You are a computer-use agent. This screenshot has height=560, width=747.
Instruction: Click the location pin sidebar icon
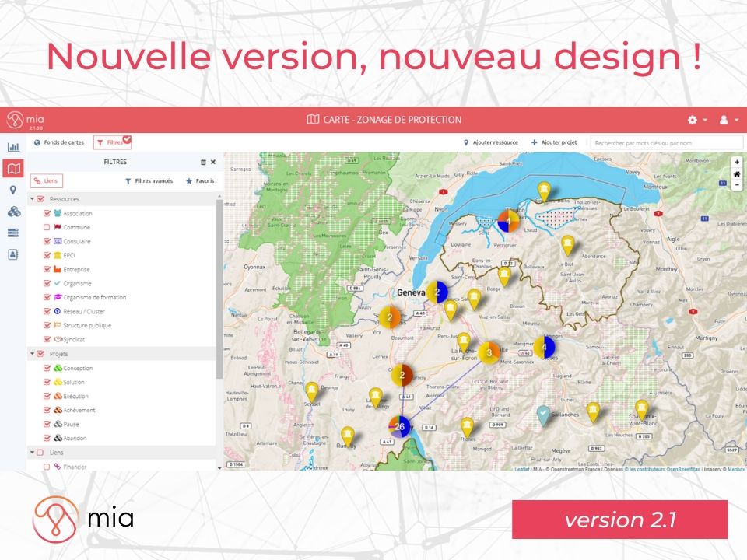pyautogui.click(x=13, y=190)
